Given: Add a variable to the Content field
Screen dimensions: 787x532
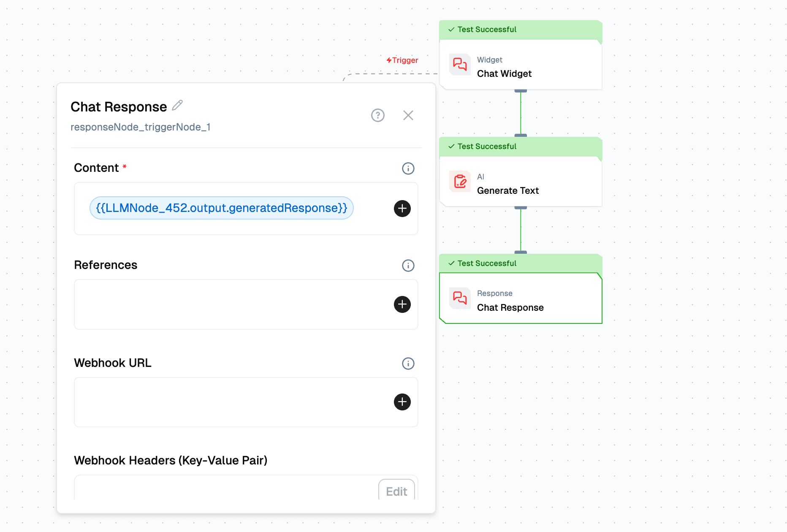Looking at the screenshot, I should [x=402, y=209].
